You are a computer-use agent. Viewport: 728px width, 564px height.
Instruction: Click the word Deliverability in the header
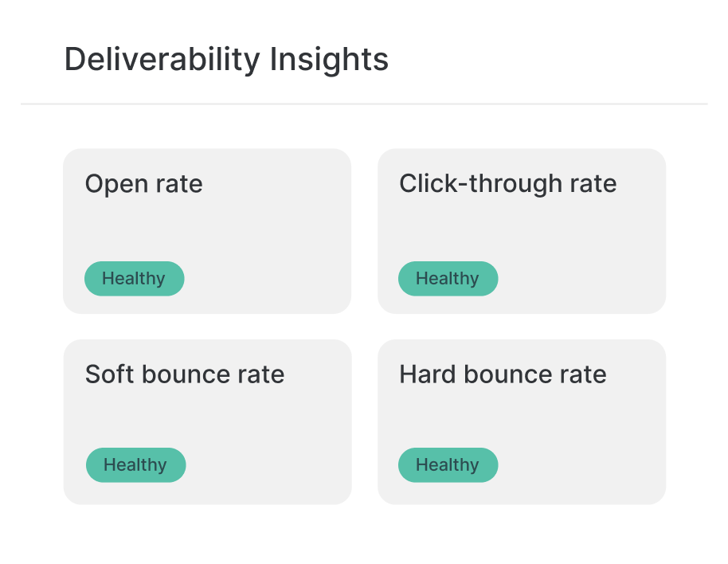(162, 60)
